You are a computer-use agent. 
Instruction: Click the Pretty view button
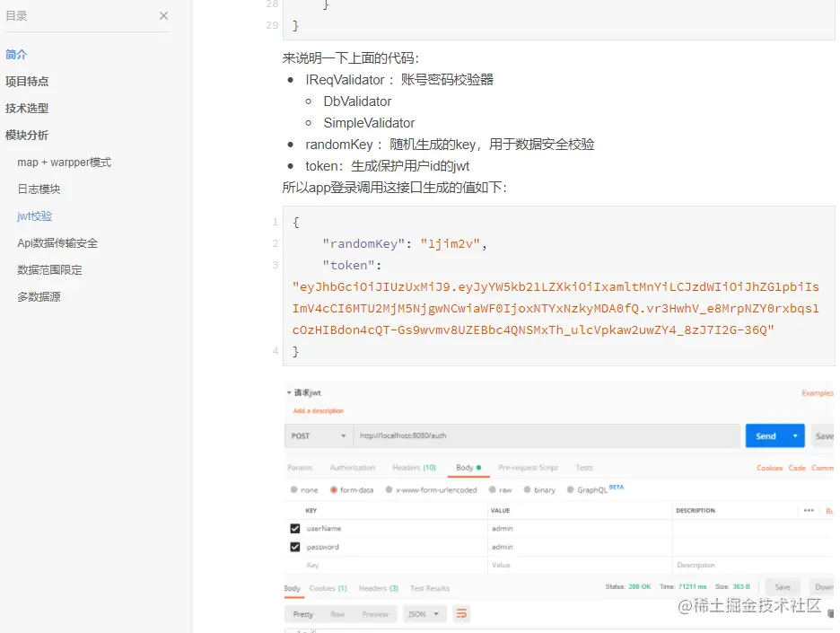(302, 614)
